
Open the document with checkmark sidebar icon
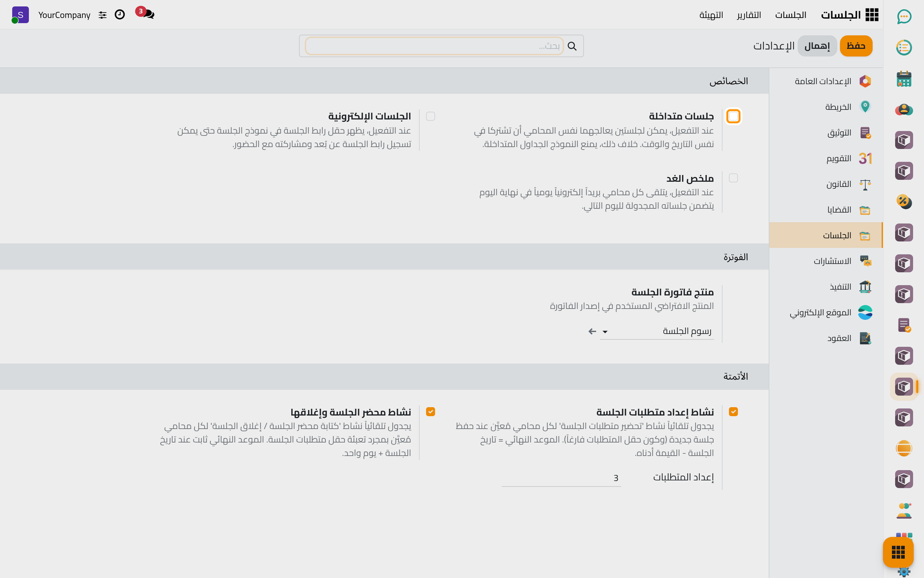pos(904,325)
